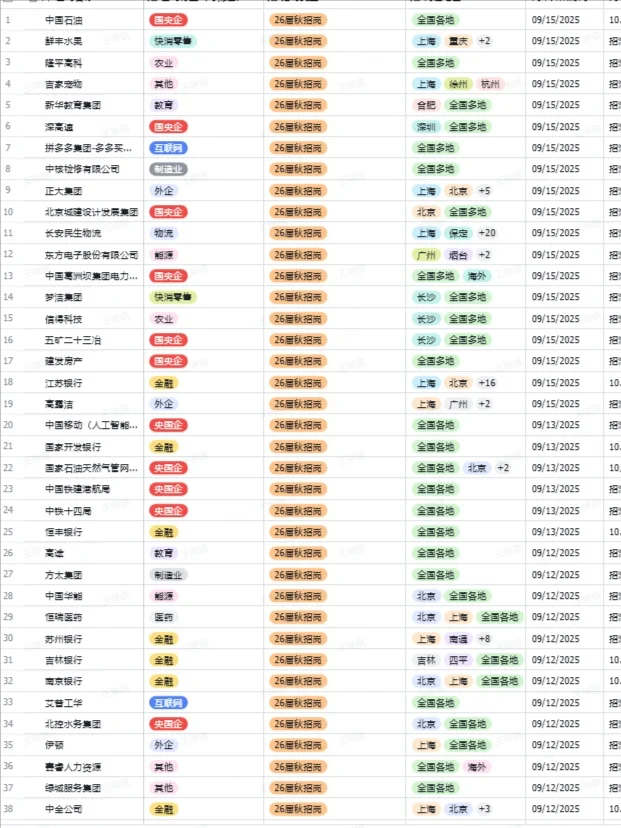Click the 中国华能 company name
Image resolution: width=621 pixels, height=828 pixels.
(63, 596)
